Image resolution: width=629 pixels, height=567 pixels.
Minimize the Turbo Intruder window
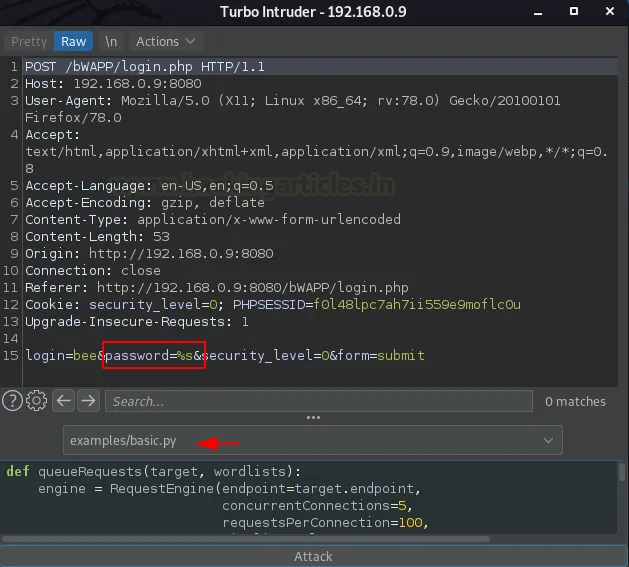pyautogui.click(x=538, y=12)
